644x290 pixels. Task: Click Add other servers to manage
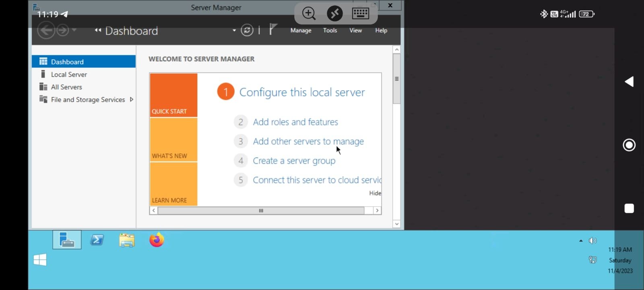(x=308, y=141)
